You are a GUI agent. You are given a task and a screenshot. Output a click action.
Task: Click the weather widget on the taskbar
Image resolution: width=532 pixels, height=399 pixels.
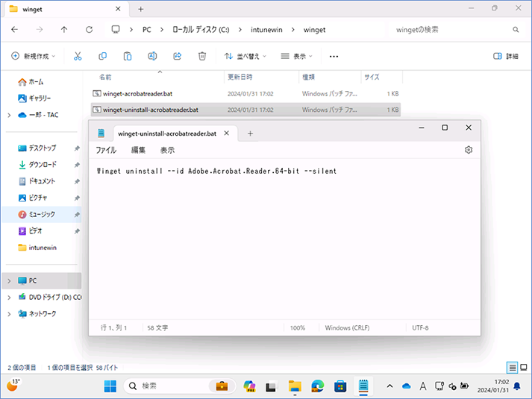(x=13, y=386)
